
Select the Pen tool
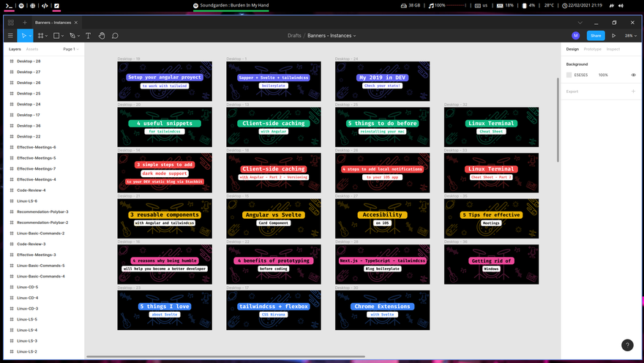tap(73, 35)
